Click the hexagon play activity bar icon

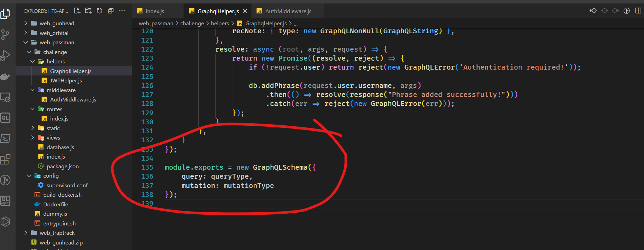click(x=5, y=222)
